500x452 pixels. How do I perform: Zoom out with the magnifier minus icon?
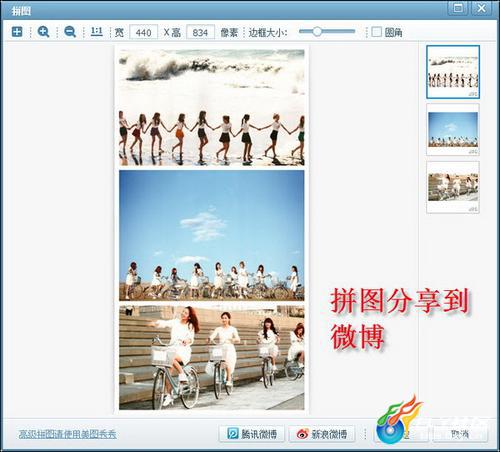click(70, 32)
